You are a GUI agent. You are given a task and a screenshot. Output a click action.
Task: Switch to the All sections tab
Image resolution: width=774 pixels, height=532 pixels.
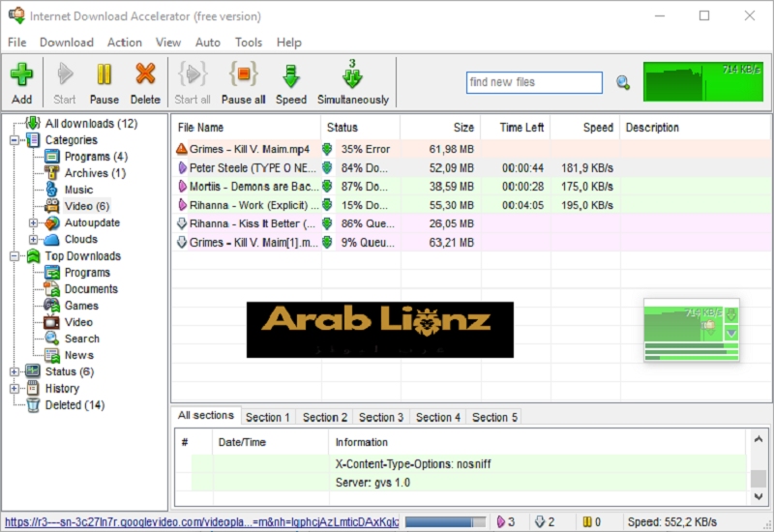click(x=206, y=416)
